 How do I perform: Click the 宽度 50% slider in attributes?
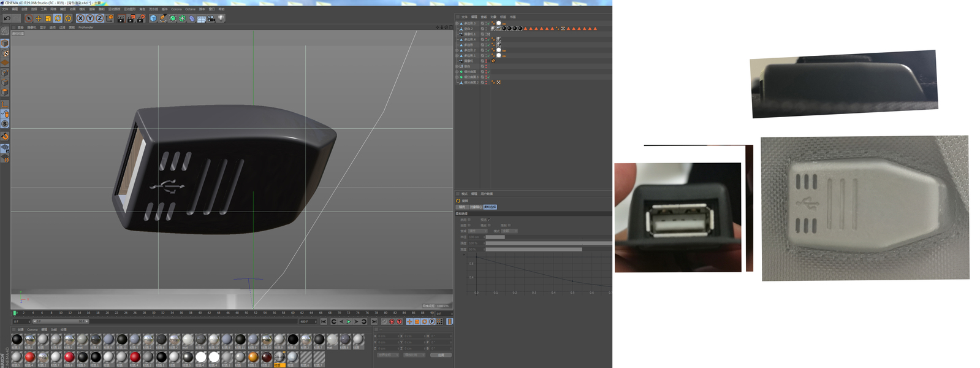tap(549, 250)
